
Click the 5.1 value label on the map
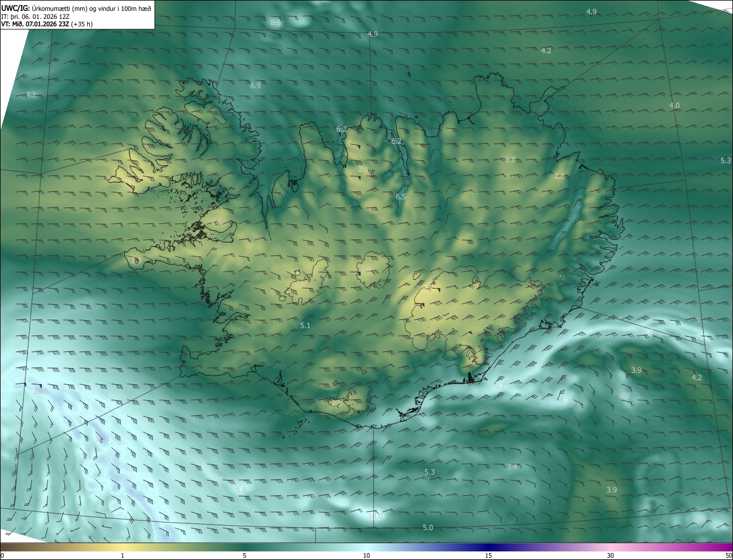pos(305,325)
